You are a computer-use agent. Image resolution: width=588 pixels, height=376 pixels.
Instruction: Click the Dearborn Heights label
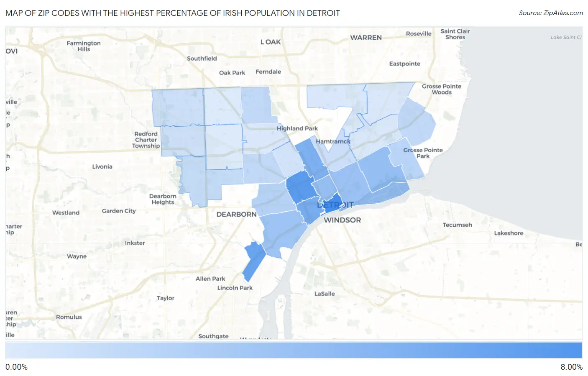pyautogui.click(x=163, y=199)
